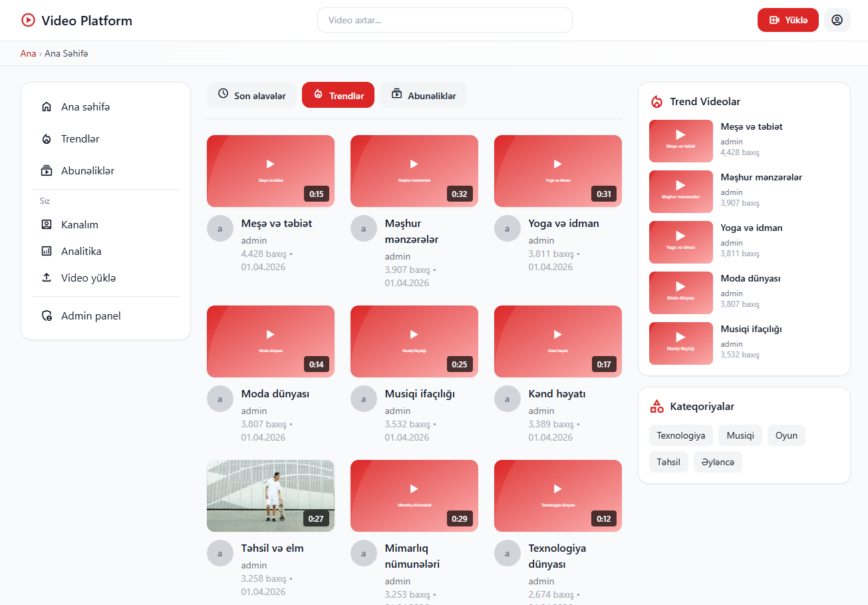
Task: Select the Trendlər flame icon in the sidebar
Action: 47,138
